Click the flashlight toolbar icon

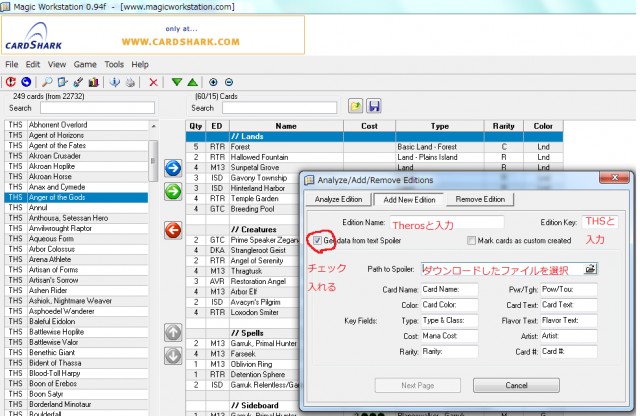78,82
